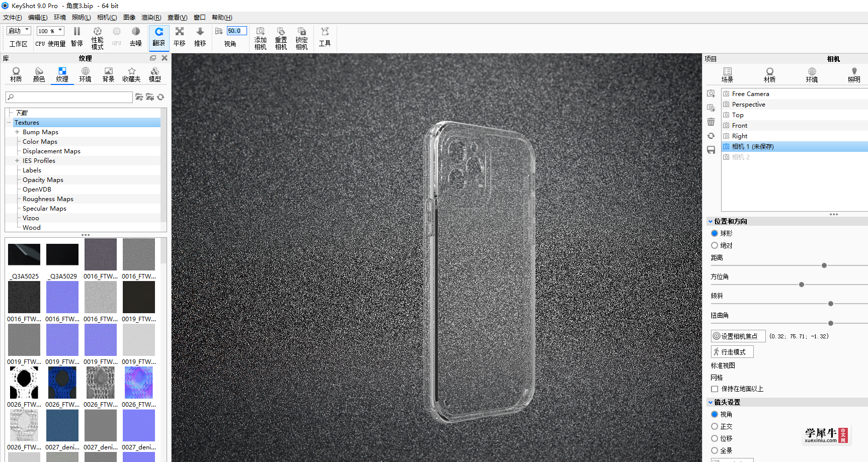
Task: Enable the 去噪 denoise tool
Action: pos(136,37)
